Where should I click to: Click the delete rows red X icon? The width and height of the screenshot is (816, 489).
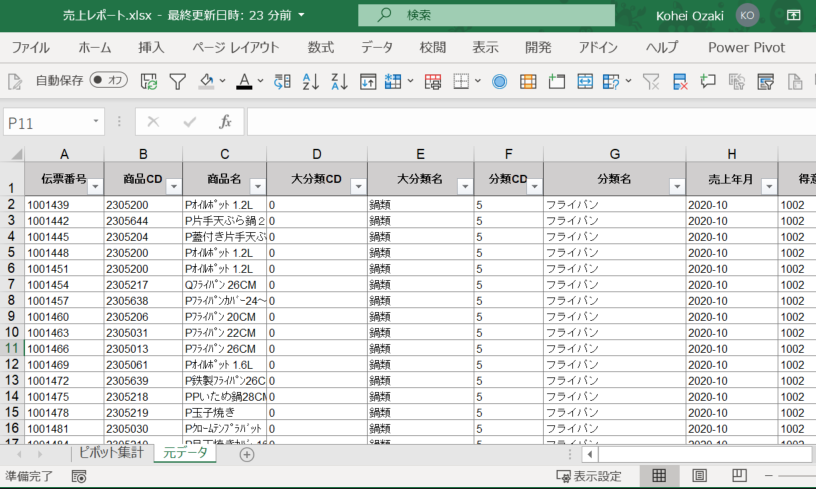click(x=680, y=81)
